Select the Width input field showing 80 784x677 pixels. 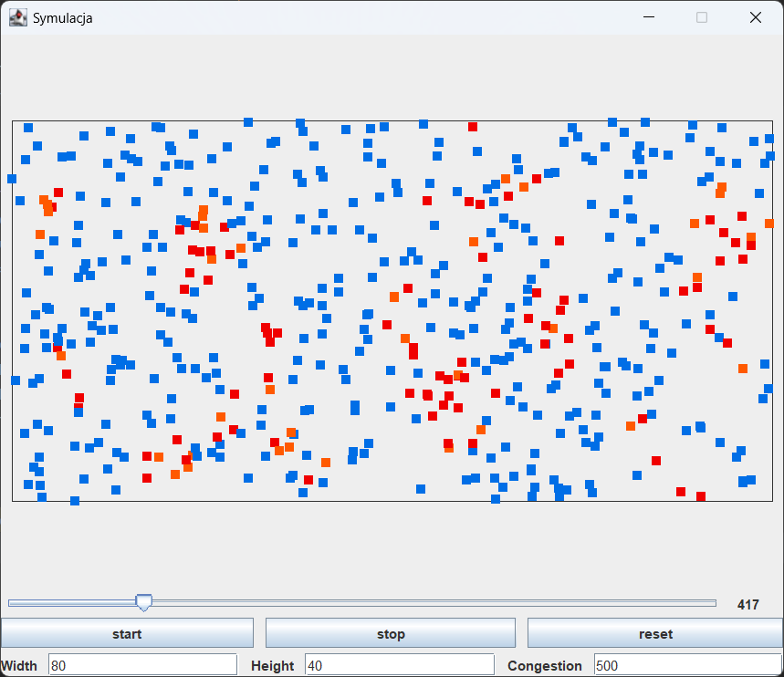(141, 665)
